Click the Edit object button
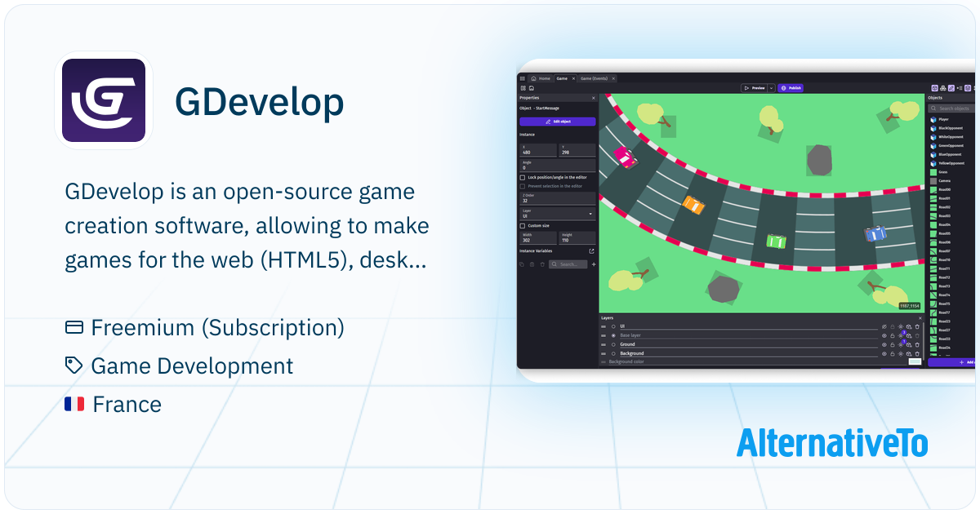The height and width of the screenshot is (514, 980). [x=558, y=122]
